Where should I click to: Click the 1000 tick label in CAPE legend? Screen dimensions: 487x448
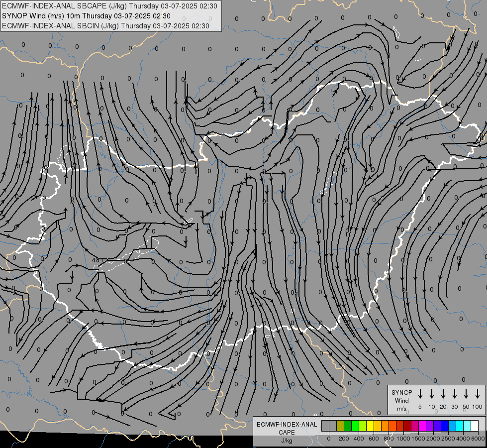(403, 439)
